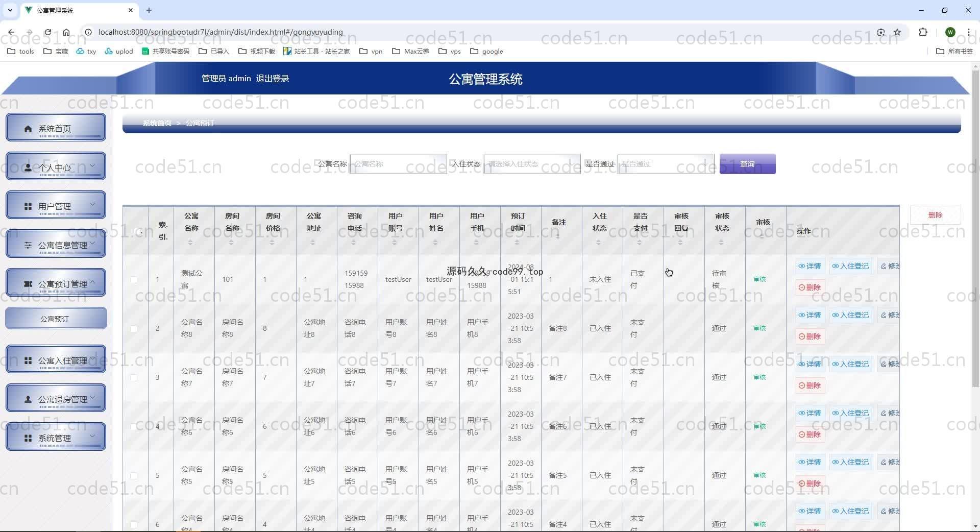The height and width of the screenshot is (532, 980).
Task: Open the google bookmark folder
Action: 487,51
